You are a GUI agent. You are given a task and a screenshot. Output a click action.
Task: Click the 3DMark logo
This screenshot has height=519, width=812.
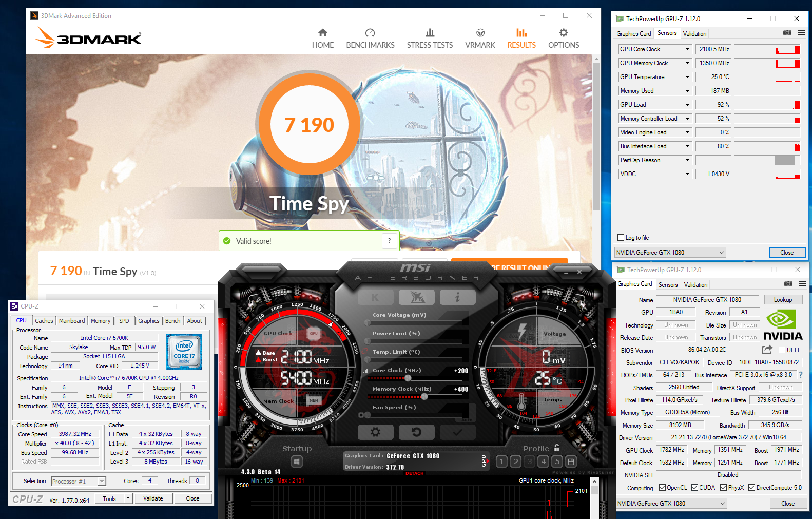click(88, 38)
